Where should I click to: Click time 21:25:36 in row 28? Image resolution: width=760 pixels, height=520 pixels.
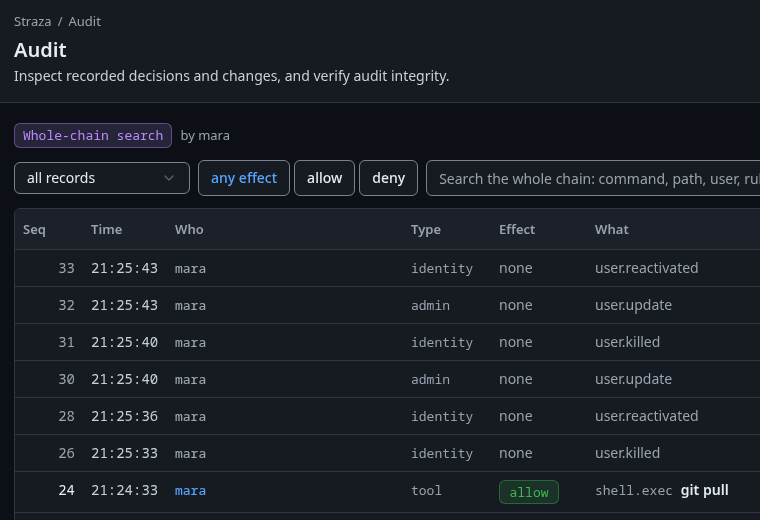[124, 416]
